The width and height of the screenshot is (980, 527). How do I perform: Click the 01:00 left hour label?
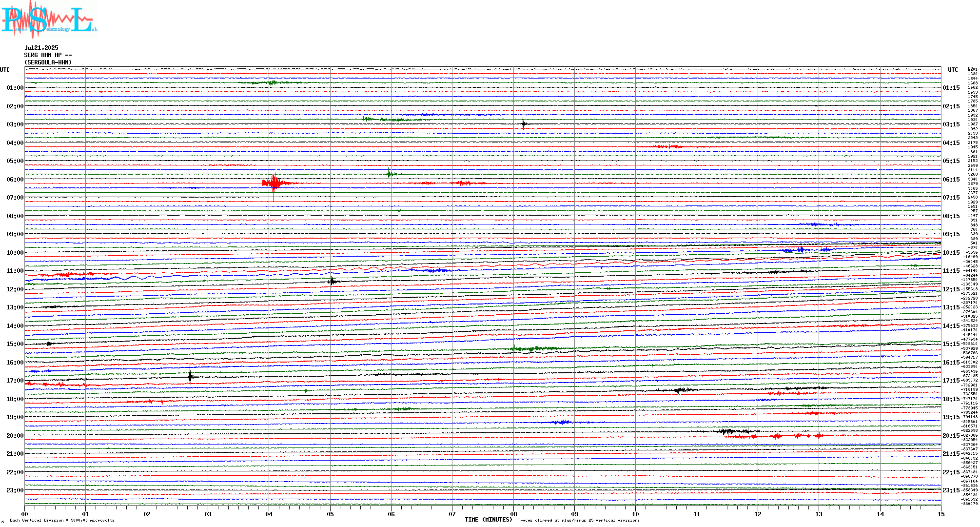point(15,88)
